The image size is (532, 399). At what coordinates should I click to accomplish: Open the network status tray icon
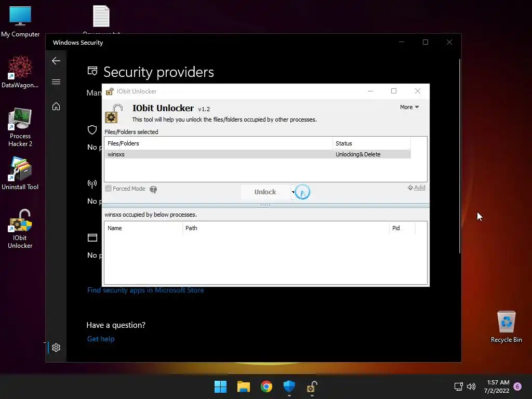tap(458, 387)
